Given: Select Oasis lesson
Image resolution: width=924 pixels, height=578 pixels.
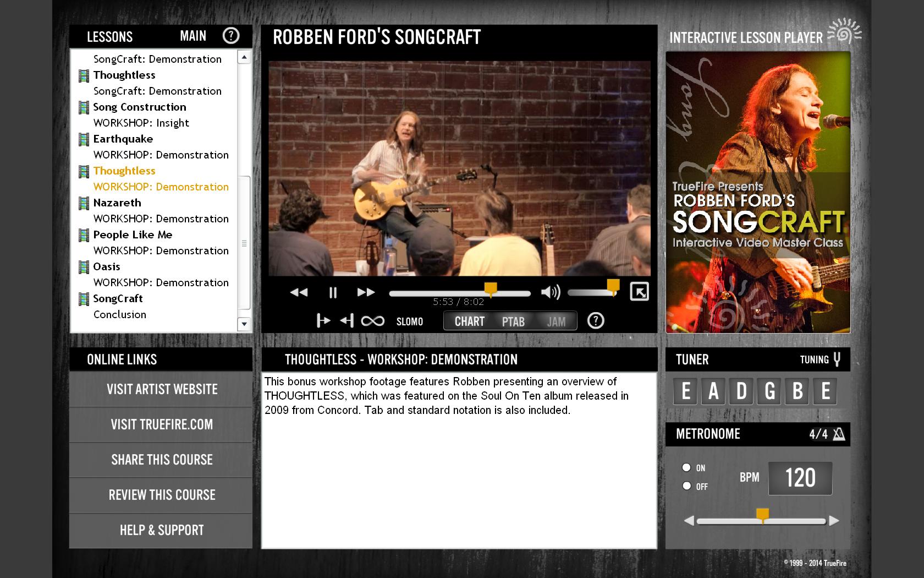Looking at the screenshot, I should 107,266.
